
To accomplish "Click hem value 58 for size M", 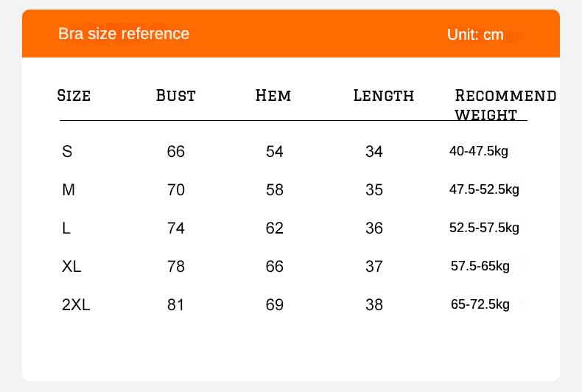I will [x=275, y=190].
